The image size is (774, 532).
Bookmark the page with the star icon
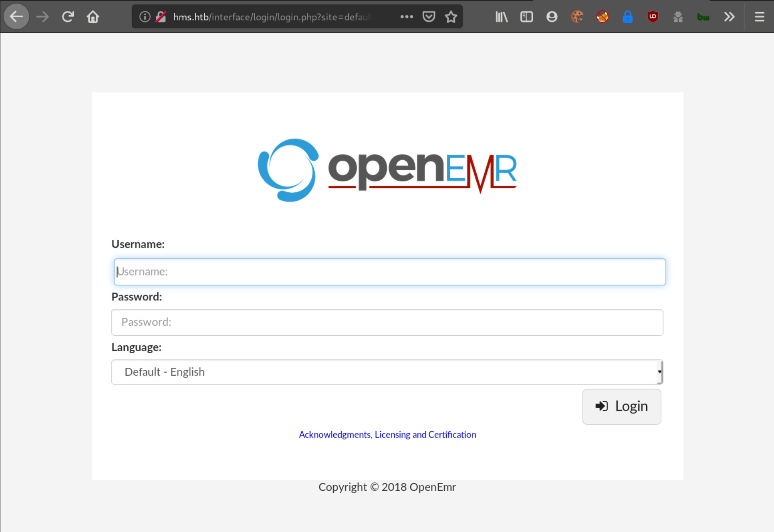click(451, 16)
